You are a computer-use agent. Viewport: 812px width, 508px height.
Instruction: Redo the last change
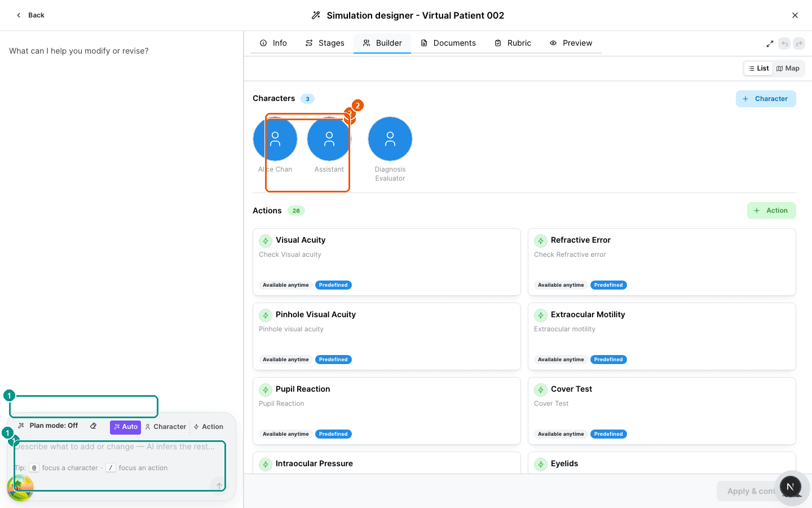tap(799, 43)
